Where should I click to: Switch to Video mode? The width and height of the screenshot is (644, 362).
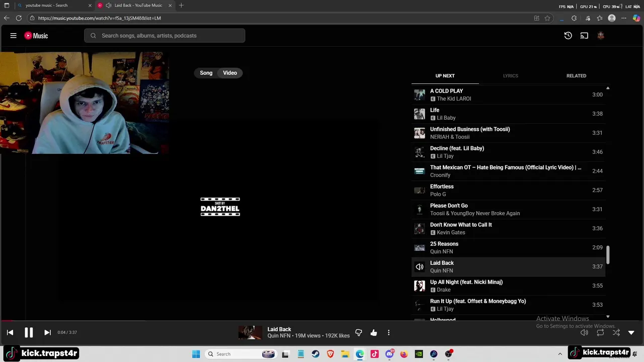230,73
